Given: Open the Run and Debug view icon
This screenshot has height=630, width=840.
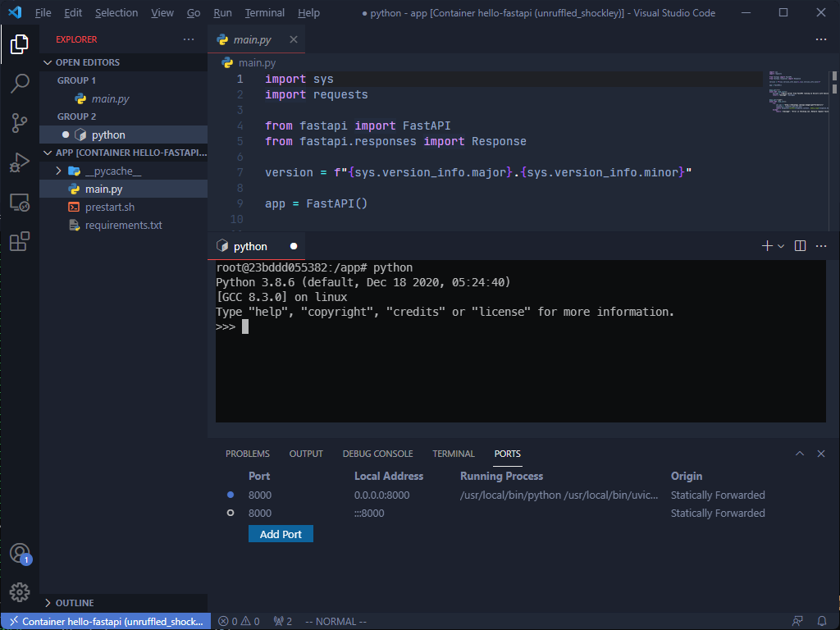Looking at the screenshot, I should tap(20, 162).
